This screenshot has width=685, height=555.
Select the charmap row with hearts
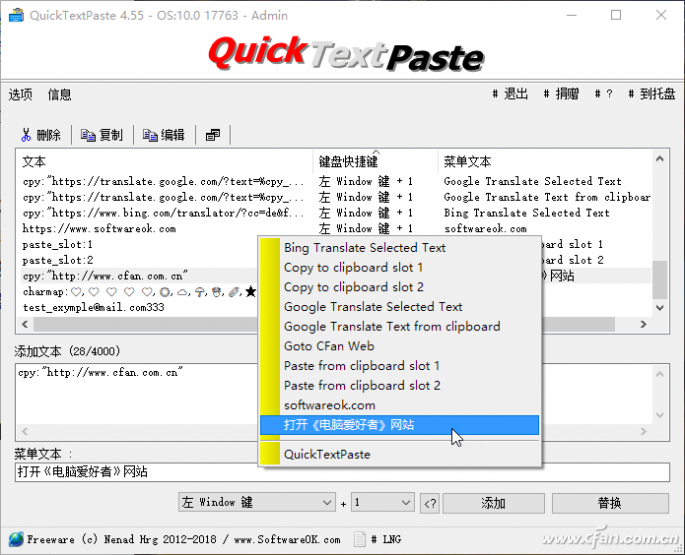coord(139,291)
